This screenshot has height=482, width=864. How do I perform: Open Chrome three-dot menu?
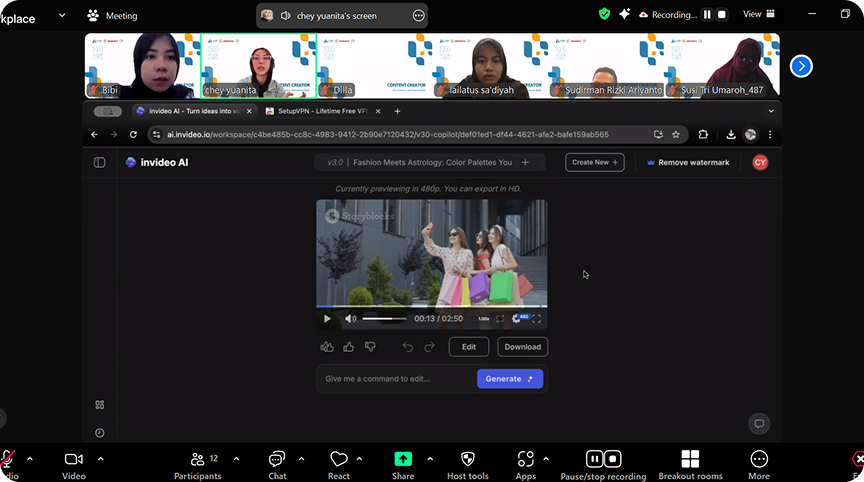pyautogui.click(x=770, y=134)
